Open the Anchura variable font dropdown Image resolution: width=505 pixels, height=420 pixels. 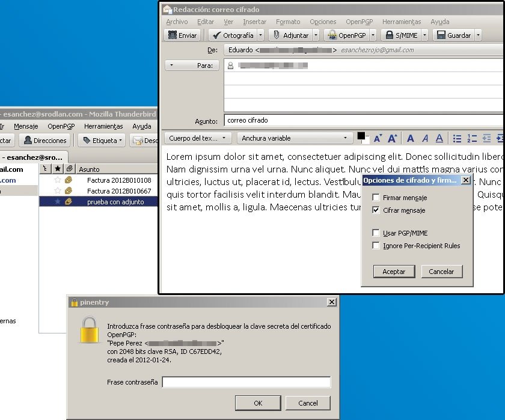[295, 138]
